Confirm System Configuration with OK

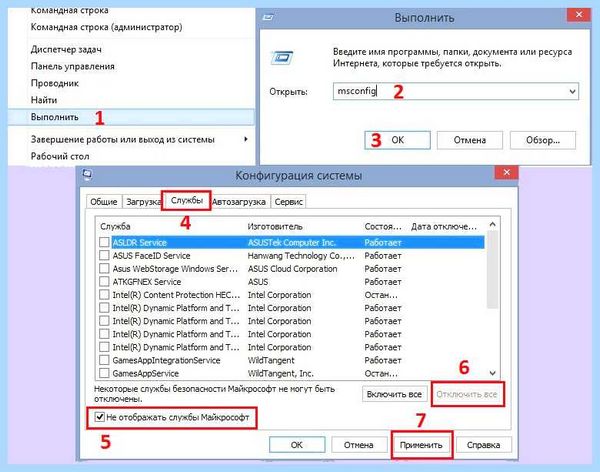(x=297, y=445)
